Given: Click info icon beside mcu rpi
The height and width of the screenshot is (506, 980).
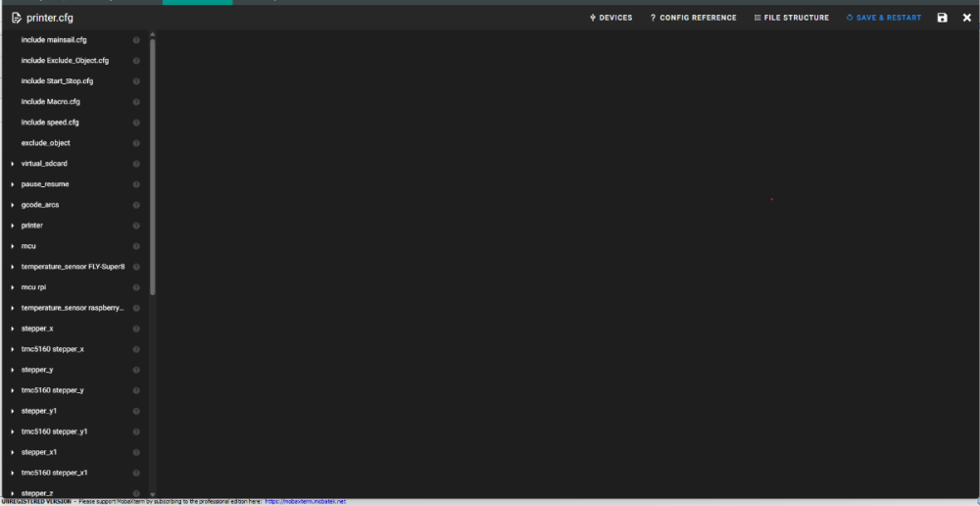Looking at the screenshot, I should (x=136, y=287).
